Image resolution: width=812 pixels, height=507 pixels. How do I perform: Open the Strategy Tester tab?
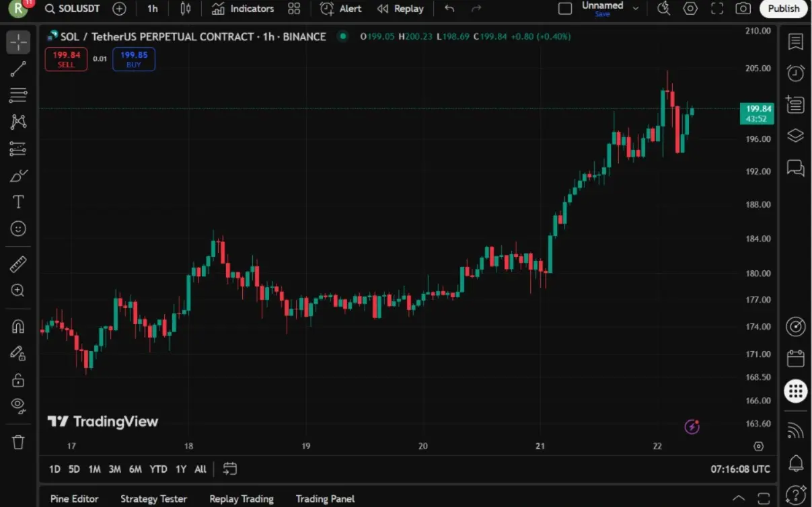coord(153,499)
